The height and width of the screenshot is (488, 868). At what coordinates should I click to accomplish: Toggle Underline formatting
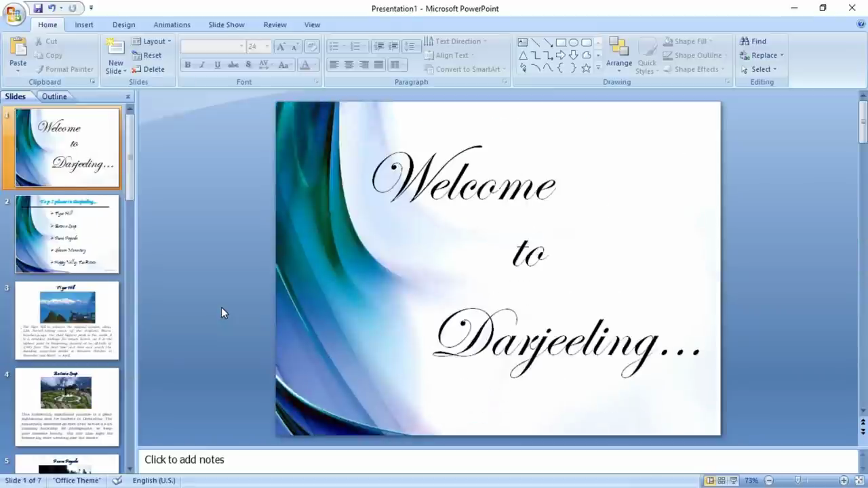217,65
